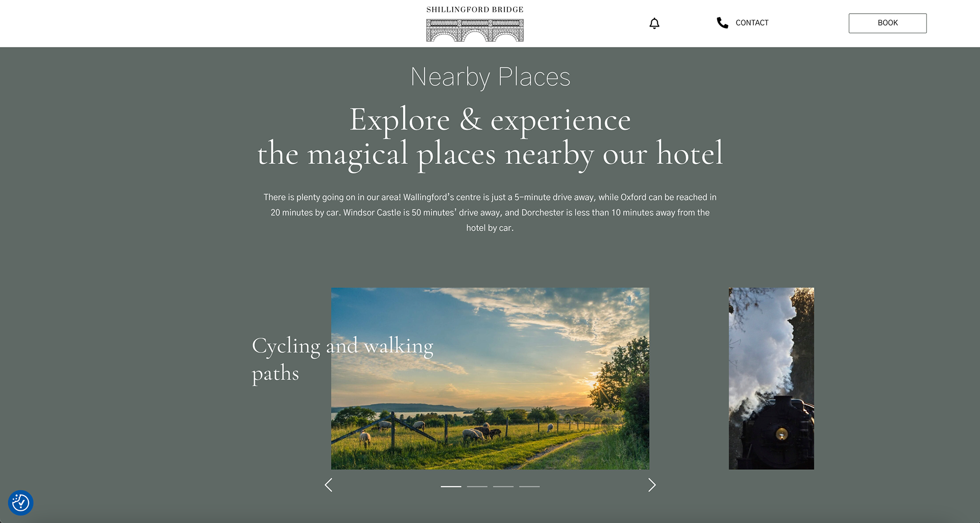The height and width of the screenshot is (523, 980).
Task: Click the bridge illustration in header
Action: (x=475, y=30)
